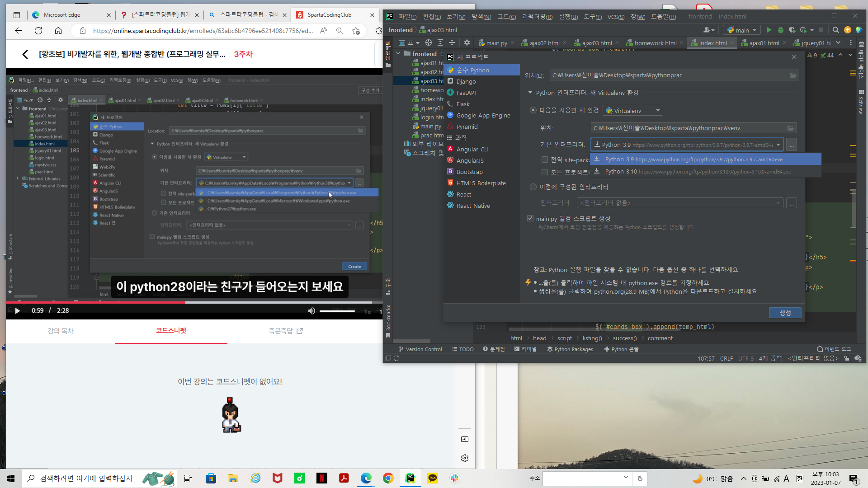Select HTML5 Boilerplate project type
The width and height of the screenshot is (868, 488).
pos(481,183)
